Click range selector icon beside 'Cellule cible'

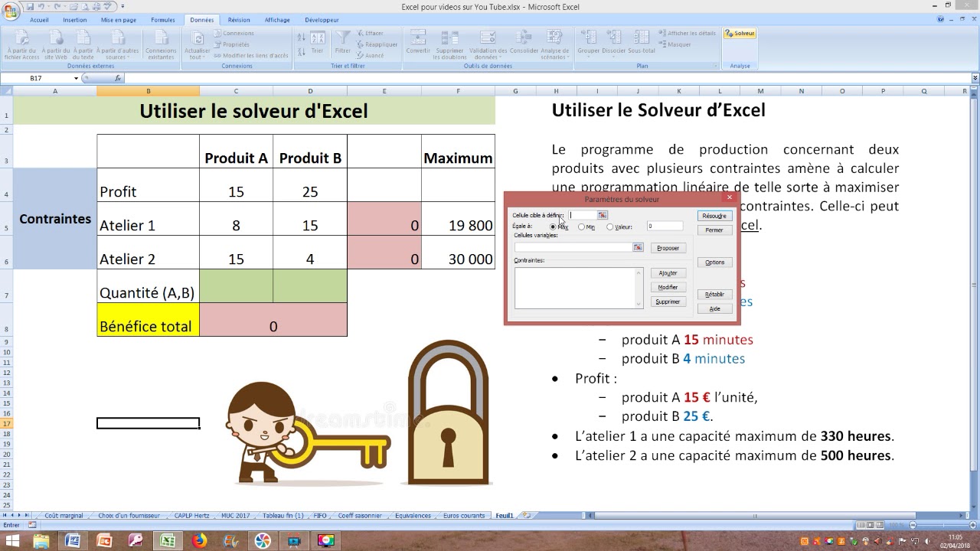pos(603,215)
